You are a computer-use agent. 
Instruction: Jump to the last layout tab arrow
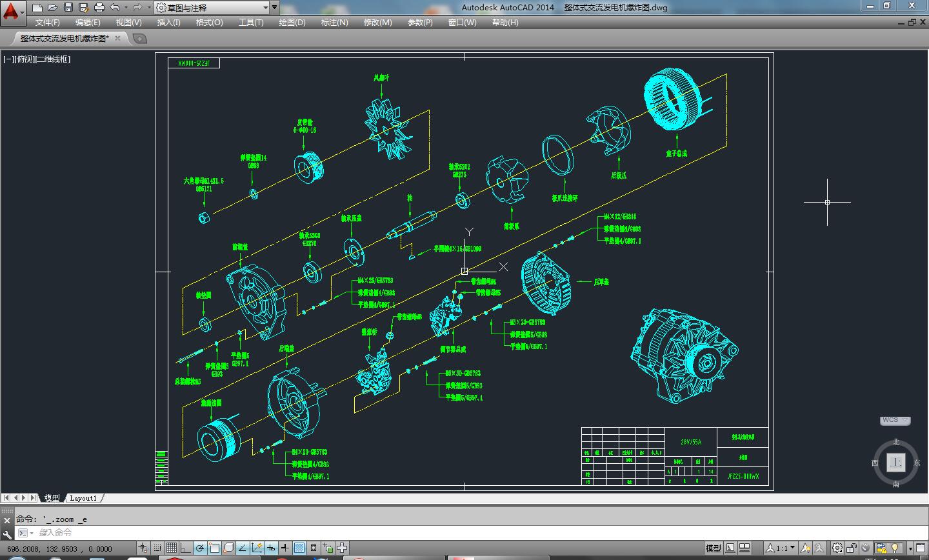click(x=34, y=498)
